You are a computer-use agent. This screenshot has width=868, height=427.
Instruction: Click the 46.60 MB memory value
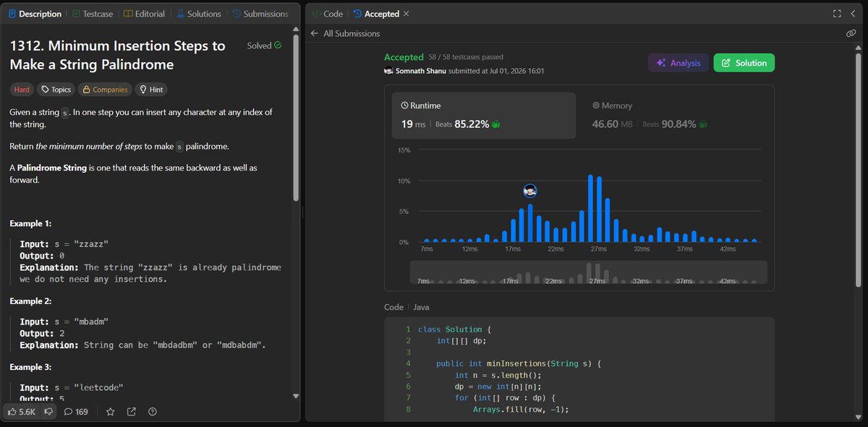point(613,124)
